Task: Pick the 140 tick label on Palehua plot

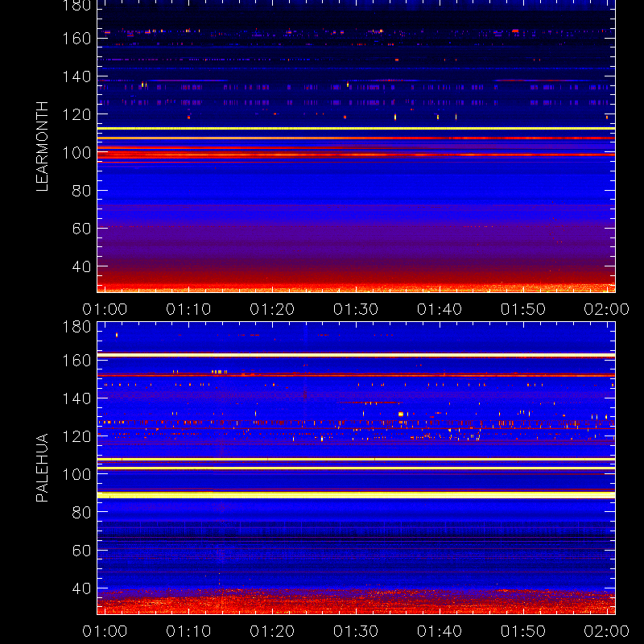Action: (76, 398)
